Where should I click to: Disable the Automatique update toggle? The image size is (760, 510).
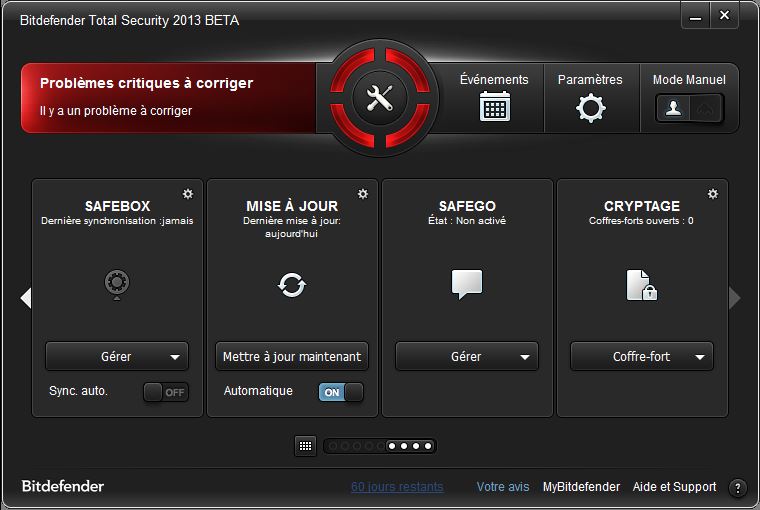pyautogui.click(x=341, y=392)
